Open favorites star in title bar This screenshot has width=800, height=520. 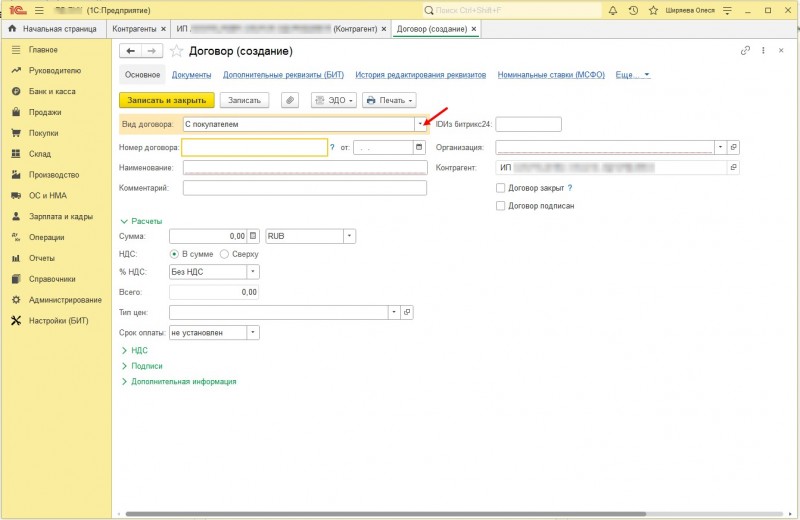point(653,10)
